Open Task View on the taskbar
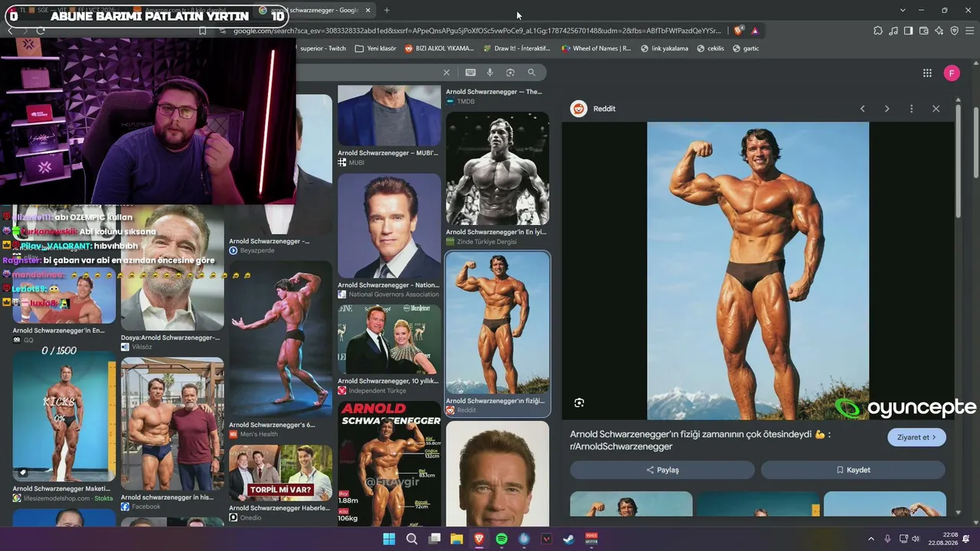 tap(434, 539)
